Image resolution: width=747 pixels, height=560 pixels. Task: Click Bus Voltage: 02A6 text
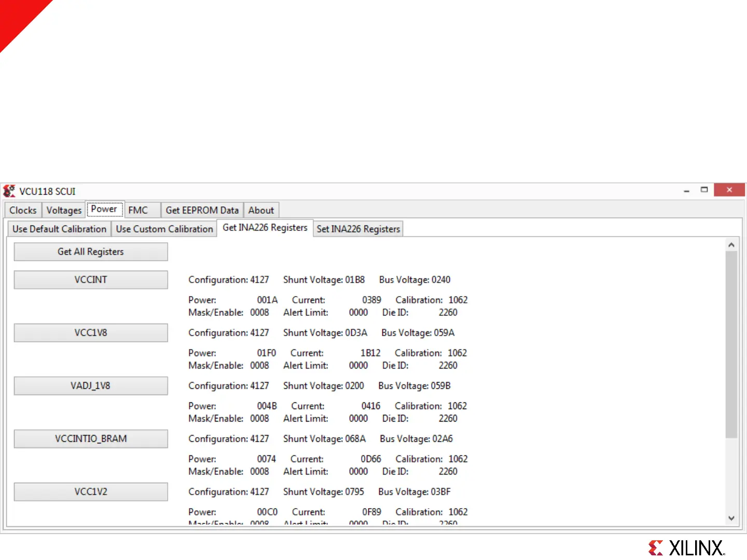[416, 439]
